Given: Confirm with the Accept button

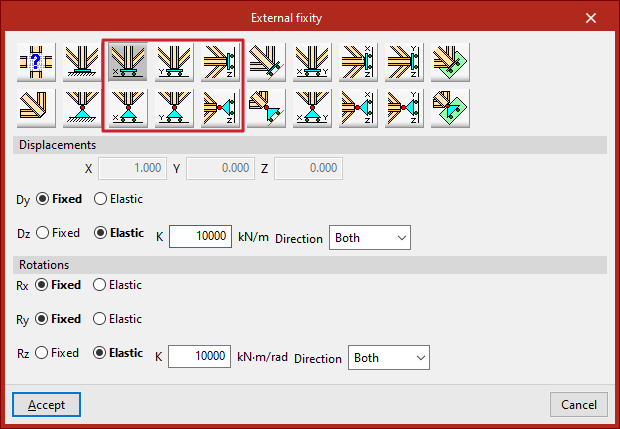Looking at the screenshot, I should point(46,404).
